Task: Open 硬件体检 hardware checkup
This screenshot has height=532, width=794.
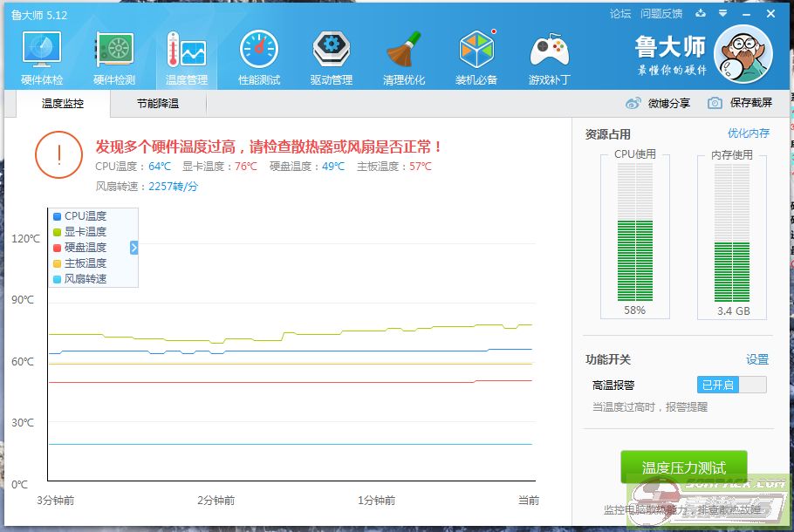Action: tap(42, 58)
